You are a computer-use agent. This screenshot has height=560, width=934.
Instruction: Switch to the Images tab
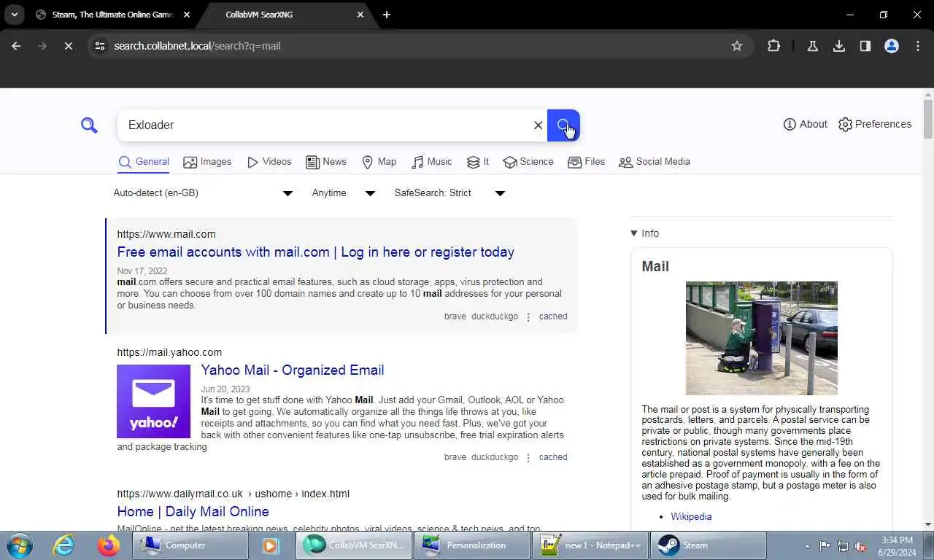pos(207,162)
